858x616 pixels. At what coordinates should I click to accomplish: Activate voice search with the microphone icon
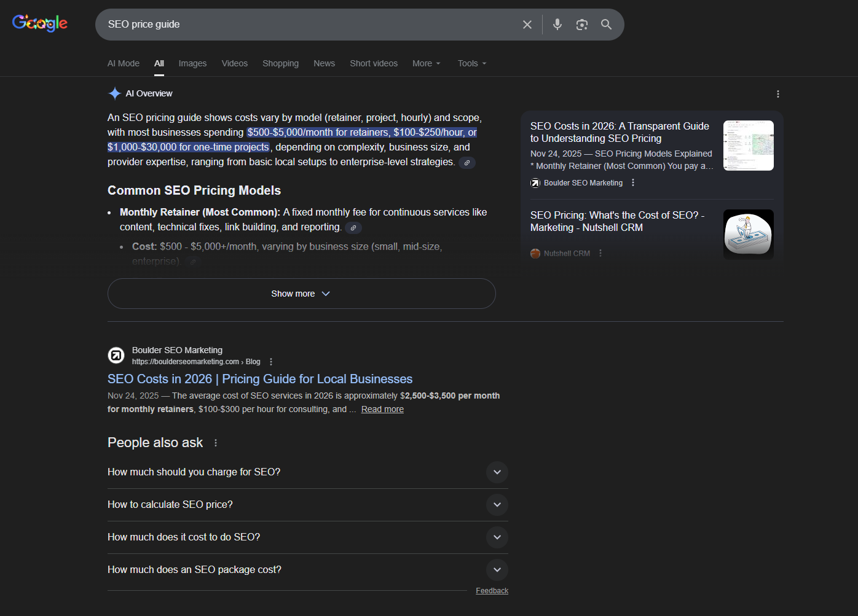[x=557, y=24]
